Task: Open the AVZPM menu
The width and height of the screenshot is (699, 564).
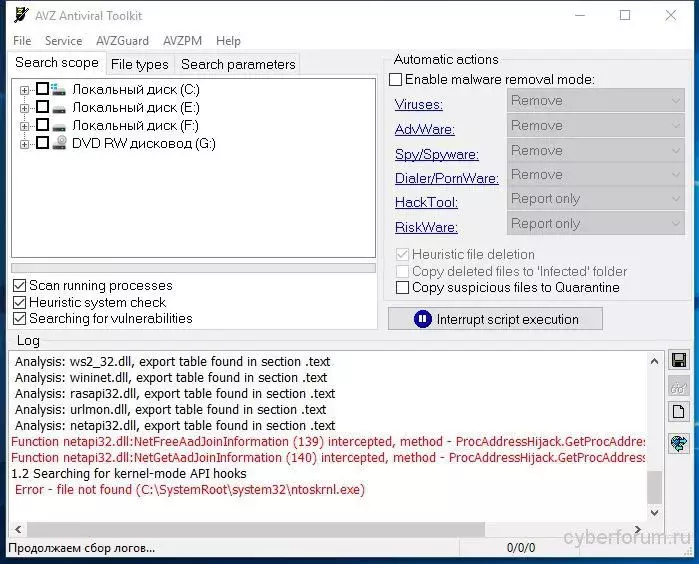Action: (182, 41)
